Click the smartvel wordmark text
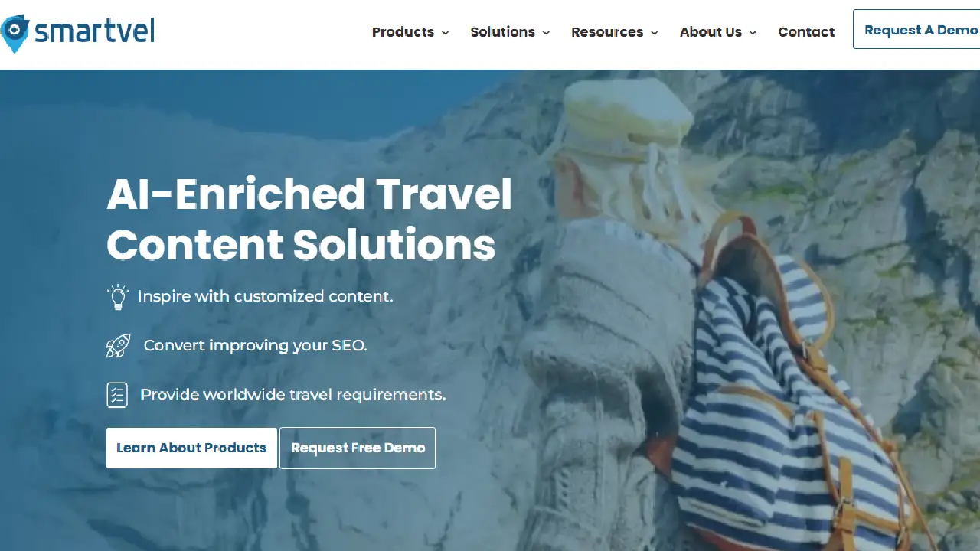Viewport: 980px width, 551px height. 94,31
